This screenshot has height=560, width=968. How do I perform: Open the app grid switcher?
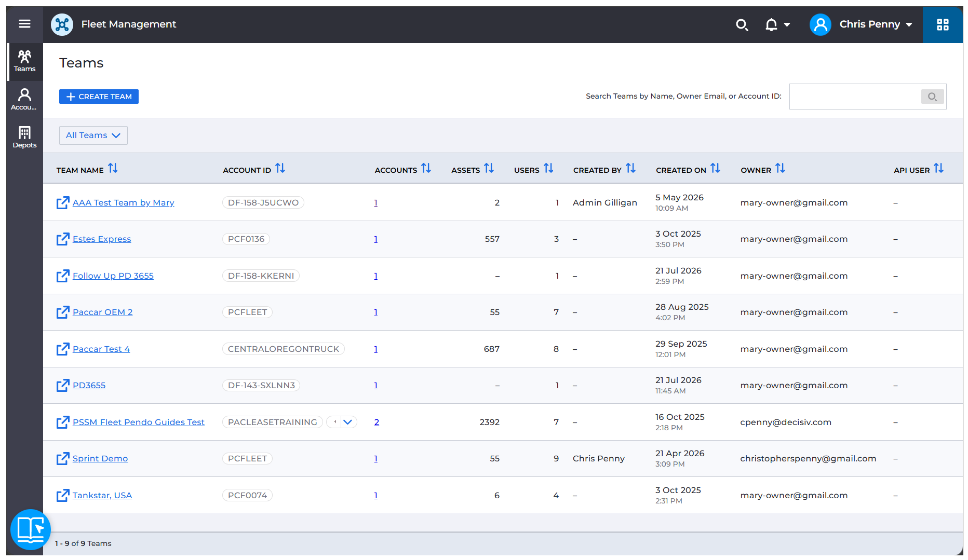tap(943, 24)
